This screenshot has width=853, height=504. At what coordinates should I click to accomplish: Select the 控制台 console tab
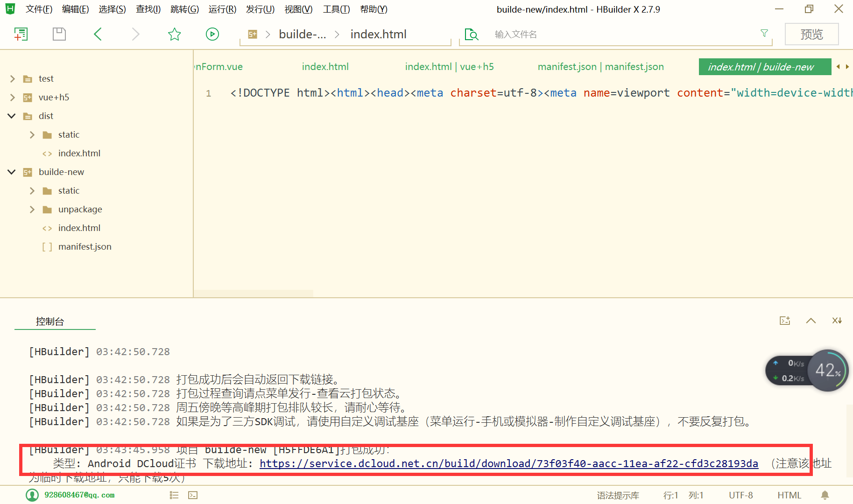50,322
